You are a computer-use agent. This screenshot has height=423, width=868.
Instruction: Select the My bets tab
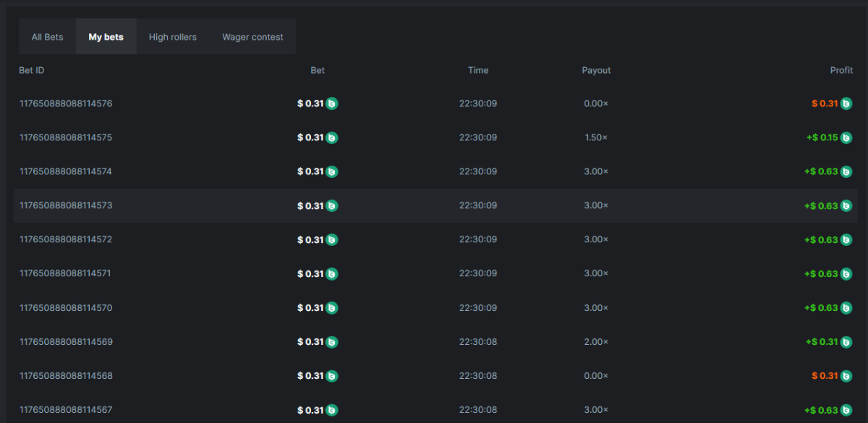point(106,37)
